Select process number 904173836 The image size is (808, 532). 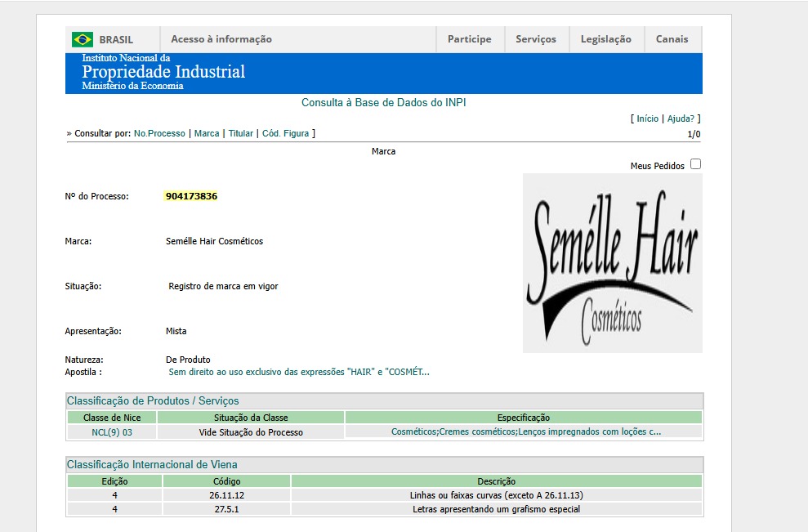click(x=192, y=196)
